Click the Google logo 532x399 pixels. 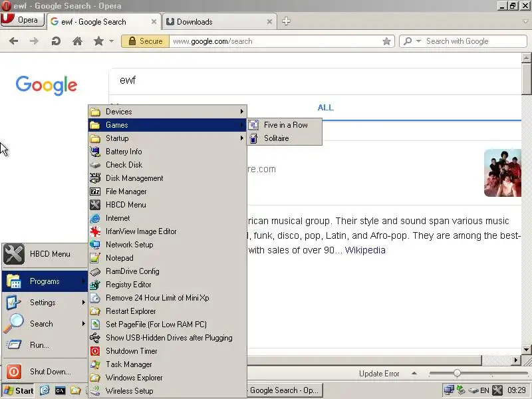(x=46, y=85)
